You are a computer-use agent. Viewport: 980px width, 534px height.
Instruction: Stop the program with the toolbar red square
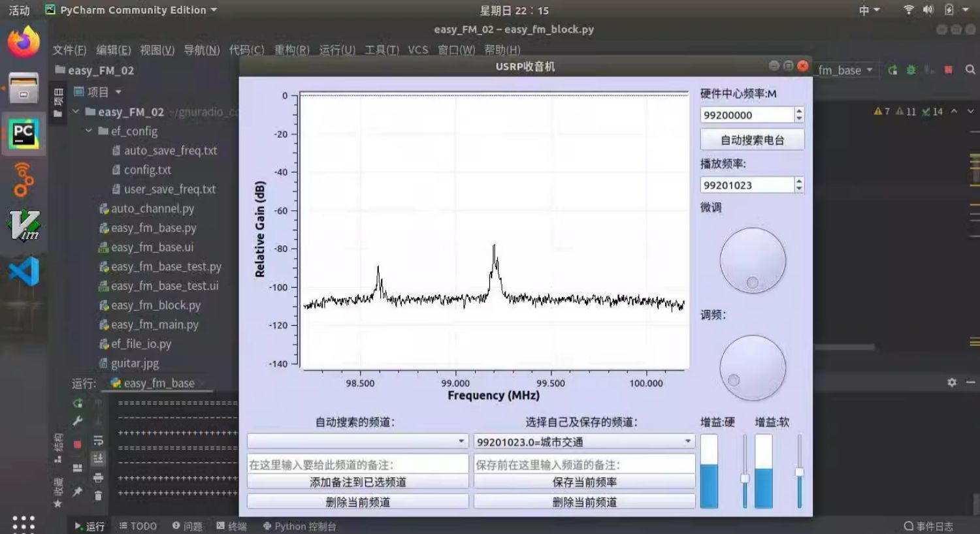click(948, 70)
